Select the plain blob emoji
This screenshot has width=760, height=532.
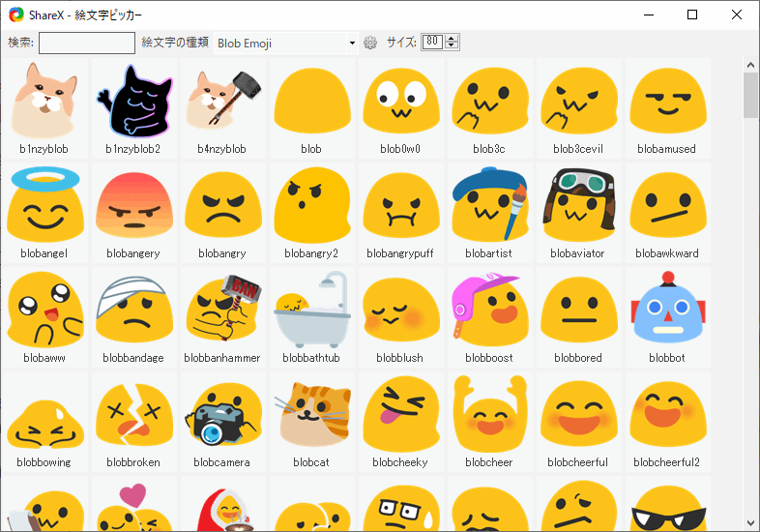pos(312,108)
